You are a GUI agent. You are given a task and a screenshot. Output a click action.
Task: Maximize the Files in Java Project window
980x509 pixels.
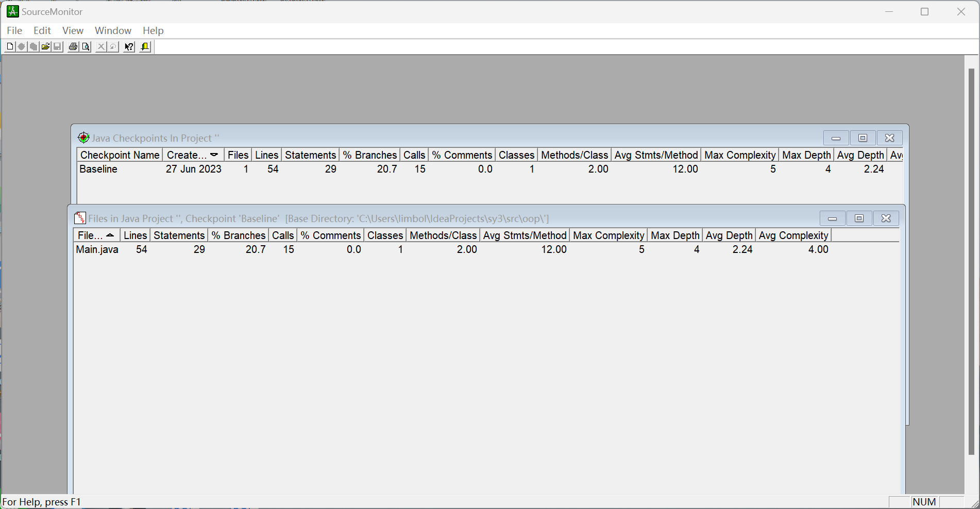[859, 218]
